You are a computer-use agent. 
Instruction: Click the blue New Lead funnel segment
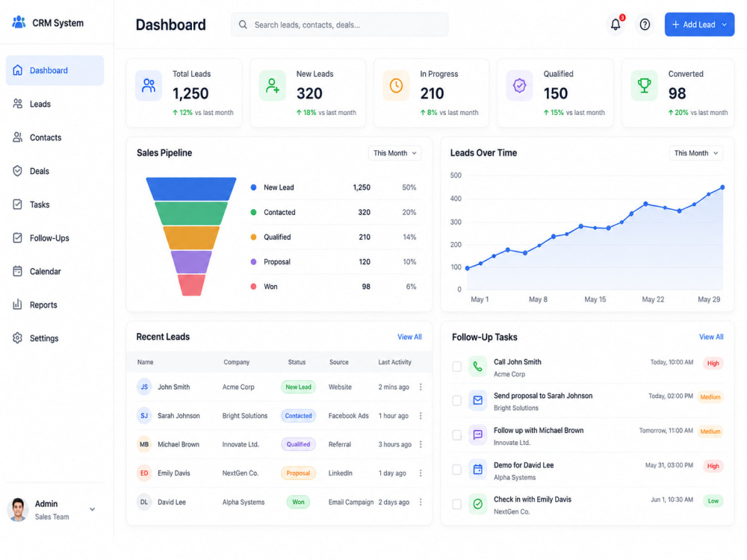(191, 189)
